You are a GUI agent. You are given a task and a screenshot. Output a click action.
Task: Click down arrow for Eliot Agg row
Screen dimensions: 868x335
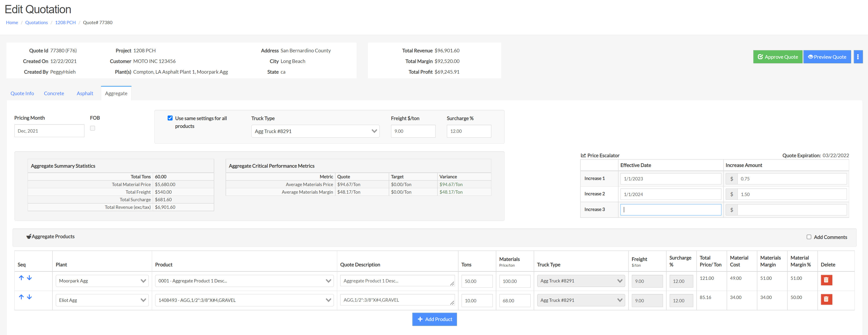(29, 297)
